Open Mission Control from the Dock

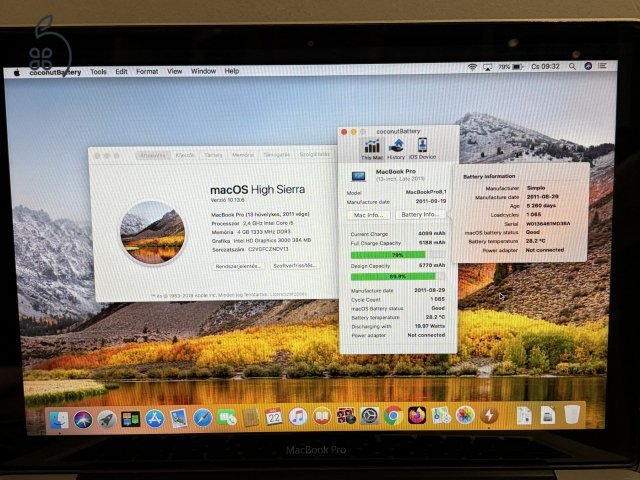[x=131, y=419]
